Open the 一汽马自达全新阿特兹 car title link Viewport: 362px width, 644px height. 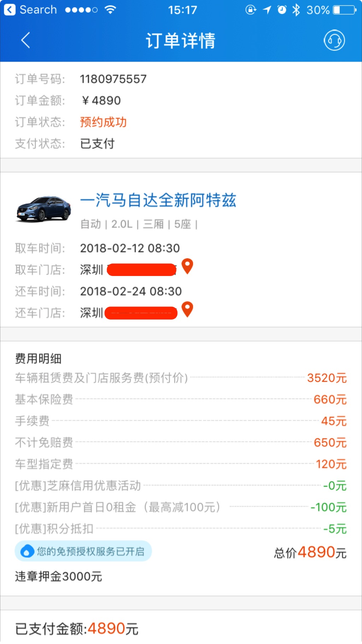(158, 200)
